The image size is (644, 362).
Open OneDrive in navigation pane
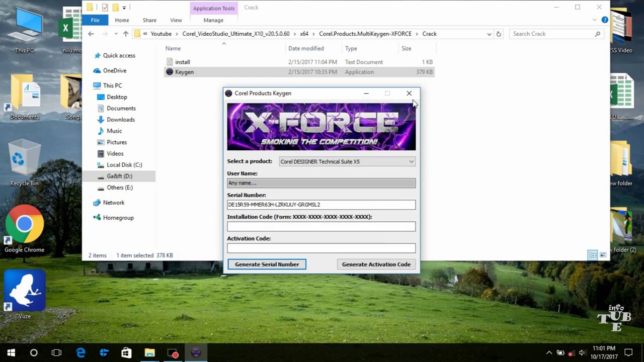pos(114,70)
